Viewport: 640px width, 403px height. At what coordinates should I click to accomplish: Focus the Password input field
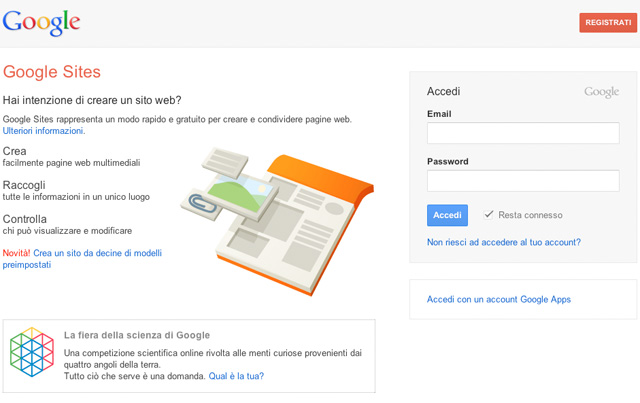click(x=523, y=181)
